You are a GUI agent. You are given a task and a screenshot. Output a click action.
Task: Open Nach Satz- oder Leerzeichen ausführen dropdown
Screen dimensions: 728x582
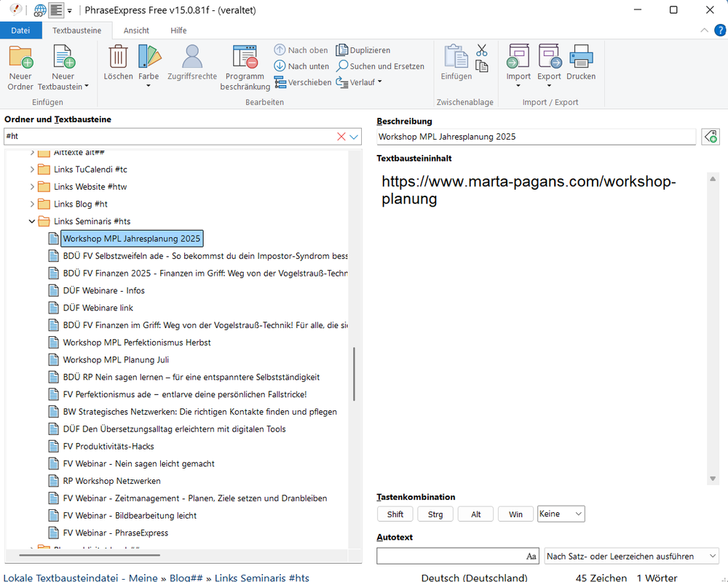point(631,556)
